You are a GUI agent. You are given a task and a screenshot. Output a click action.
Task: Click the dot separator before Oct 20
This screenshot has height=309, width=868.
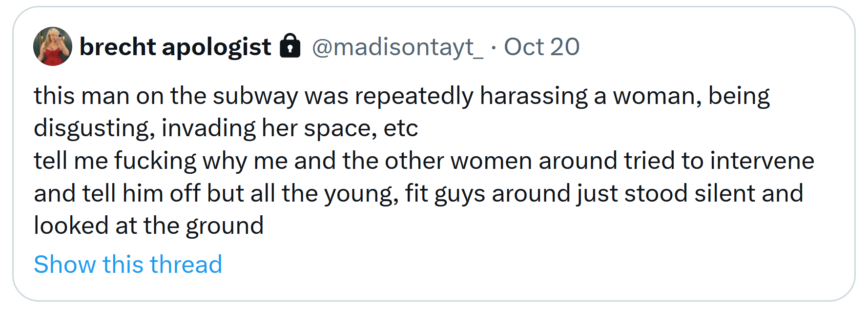494,47
